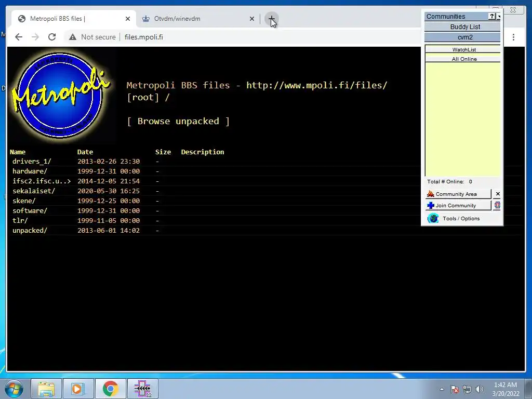Launch Windows Media Player from taskbar
532x399 pixels.
tap(78, 389)
